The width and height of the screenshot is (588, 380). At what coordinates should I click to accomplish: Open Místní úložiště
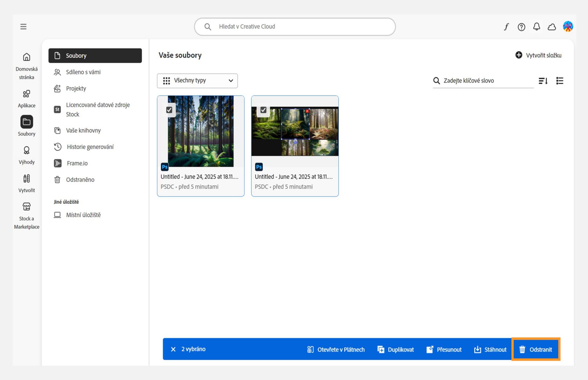[x=95, y=215]
